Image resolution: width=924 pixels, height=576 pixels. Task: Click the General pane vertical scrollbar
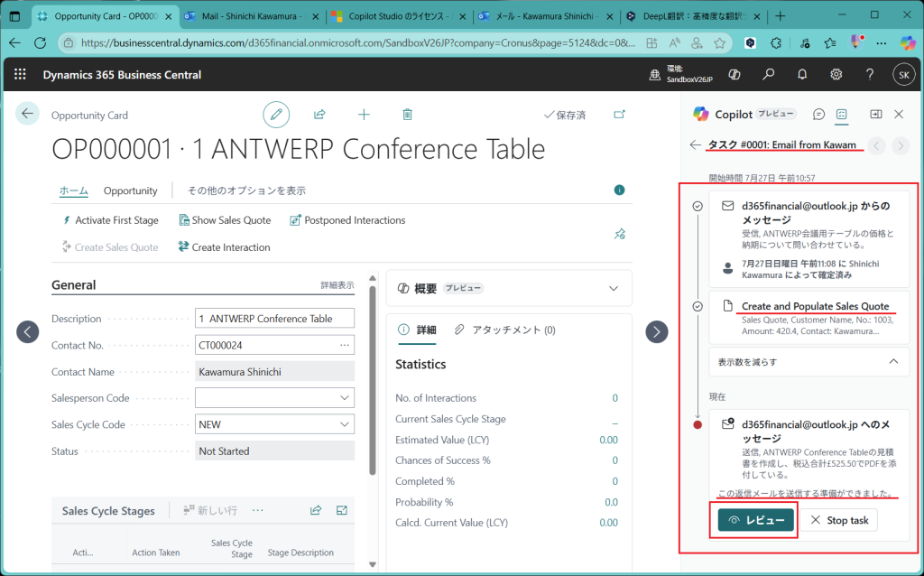point(373,380)
